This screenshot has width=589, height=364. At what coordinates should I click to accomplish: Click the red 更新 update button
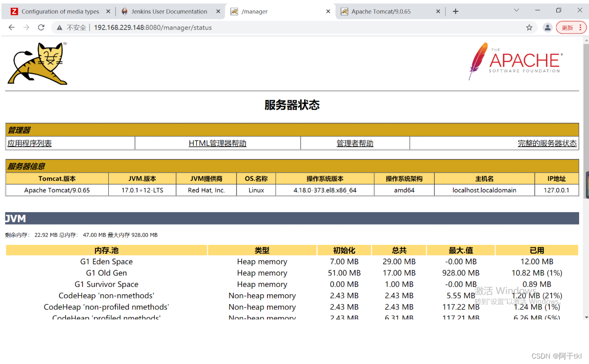(566, 27)
